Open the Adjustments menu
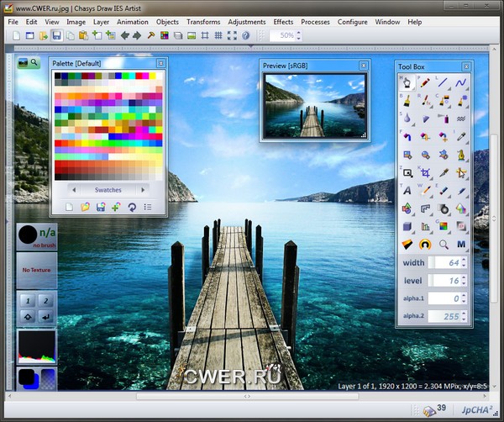504x422 pixels. (x=246, y=21)
